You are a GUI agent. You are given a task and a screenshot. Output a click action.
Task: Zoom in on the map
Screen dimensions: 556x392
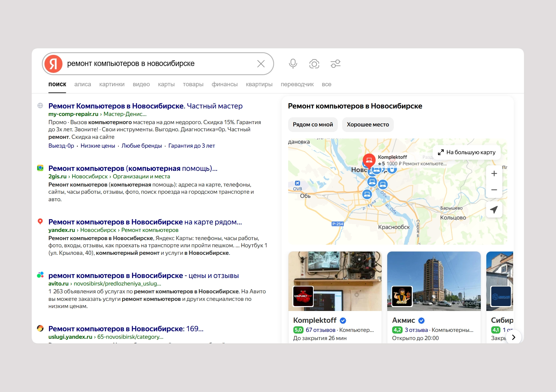[x=494, y=174]
